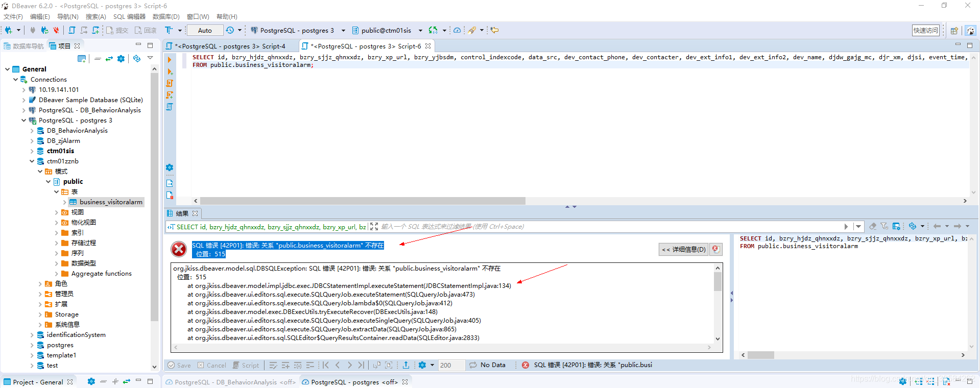Click the project panel configuration gear icon
The width and height of the screenshot is (980, 388).
pos(121,59)
